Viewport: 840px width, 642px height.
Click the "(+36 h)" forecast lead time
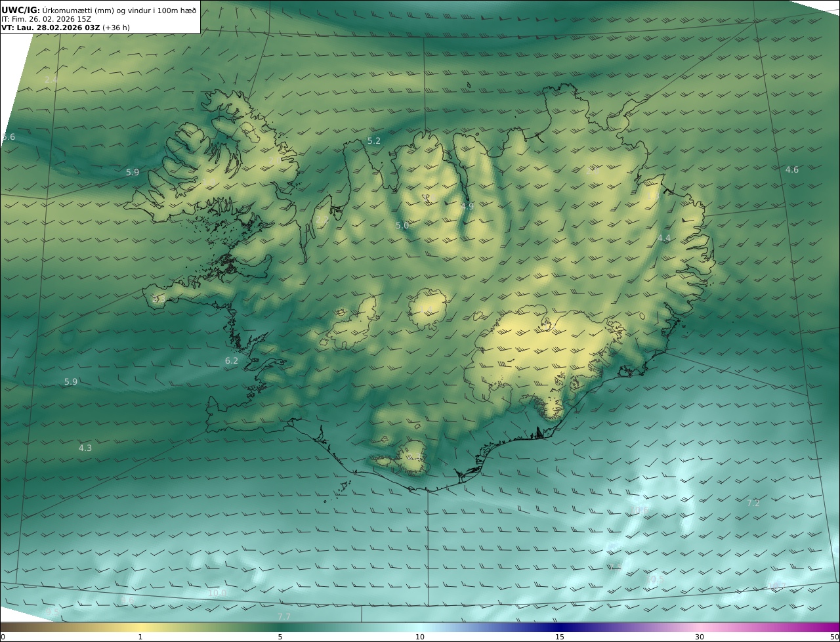point(116,28)
